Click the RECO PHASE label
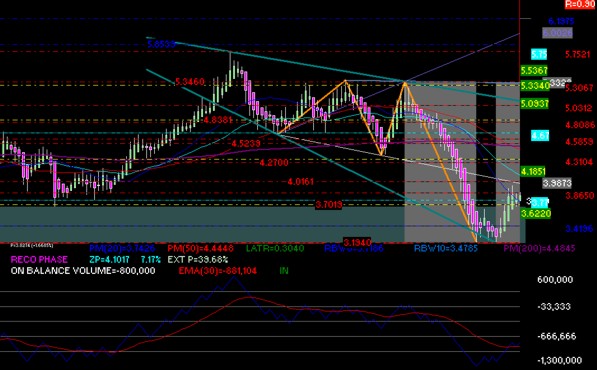This screenshot has width=597, height=370. [39, 260]
